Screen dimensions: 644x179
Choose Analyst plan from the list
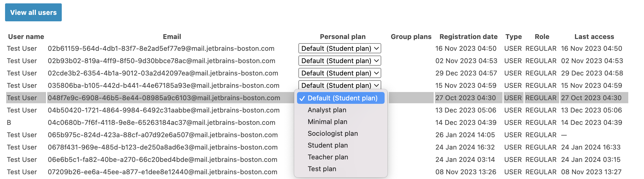pyautogui.click(x=327, y=110)
